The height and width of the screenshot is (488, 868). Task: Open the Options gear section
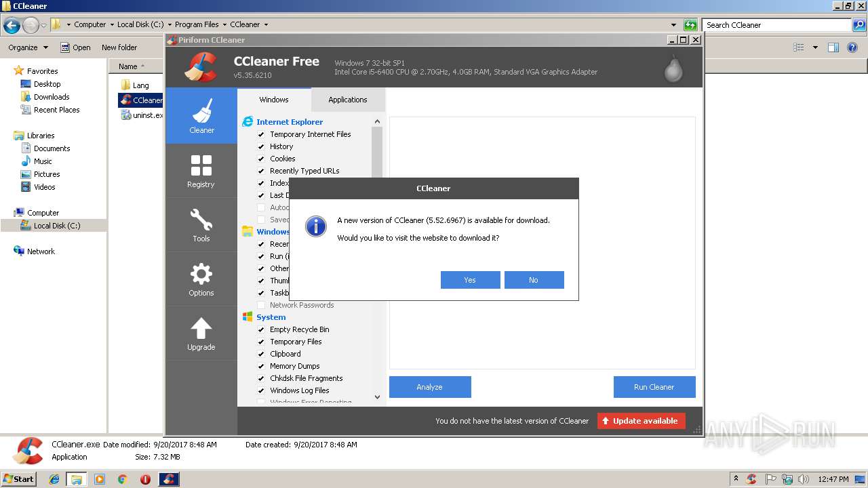[201, 279]
